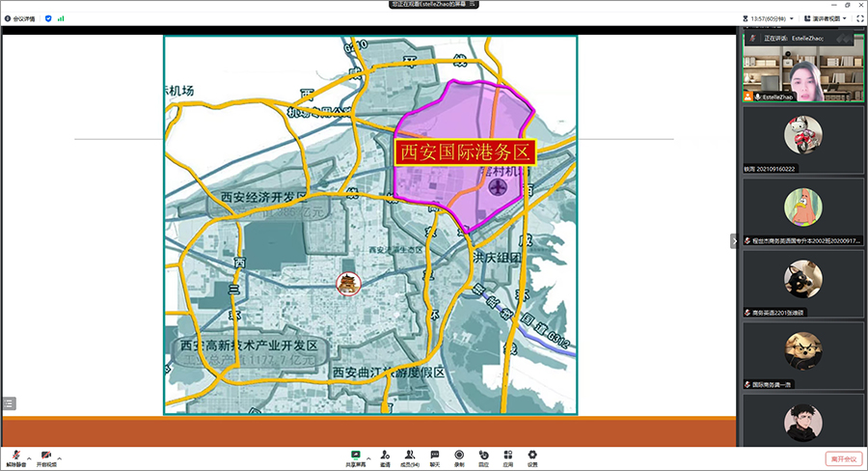Unmute the microphone (解除静音)

[x=15, y=456]
